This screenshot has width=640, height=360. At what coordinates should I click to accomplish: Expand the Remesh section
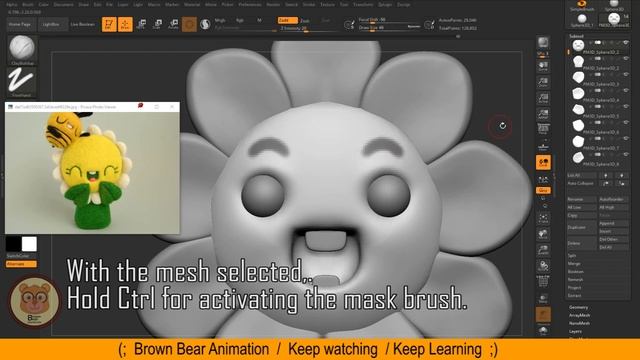pyautogui.click(x=575, y=280)
